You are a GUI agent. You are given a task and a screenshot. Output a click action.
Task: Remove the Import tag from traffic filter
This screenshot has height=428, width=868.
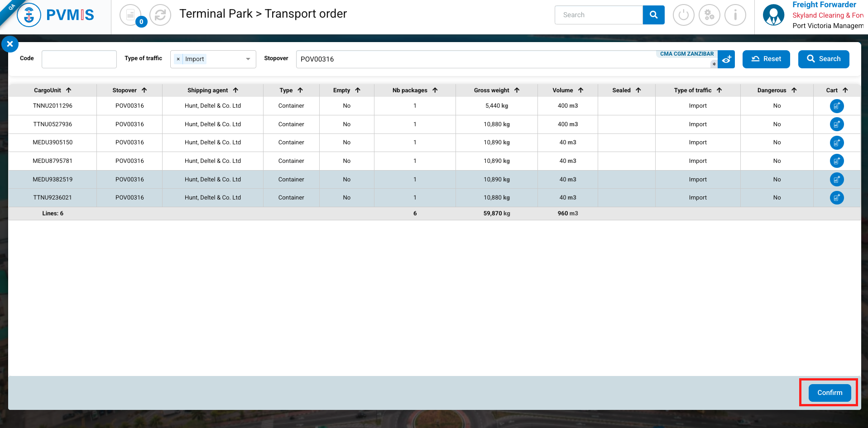pyautogui.click(x=178, y=59)
